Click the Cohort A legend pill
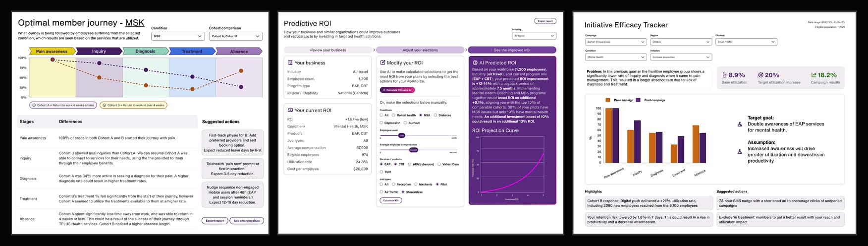868x246 pixels. (x=62, y=105)
